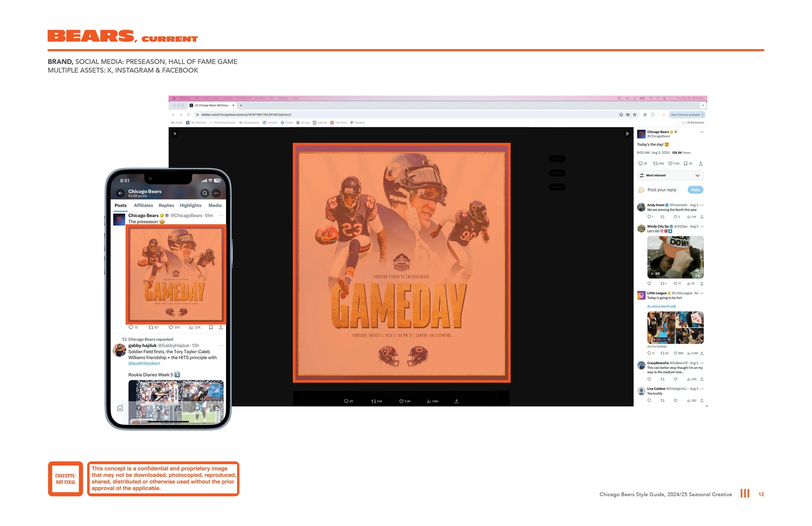Image resolution: width=812 pixels, height=526 pixels.
Task: Click the #LLWS hashtag in Little League ad
Action: pyautogui.click(x=652, y=307)
